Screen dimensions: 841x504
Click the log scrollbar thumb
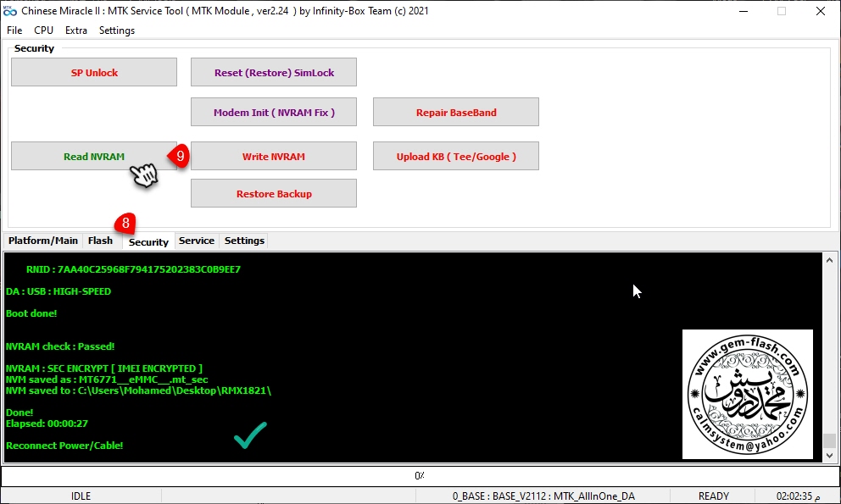pyautogui.click(x=829, y=440)
